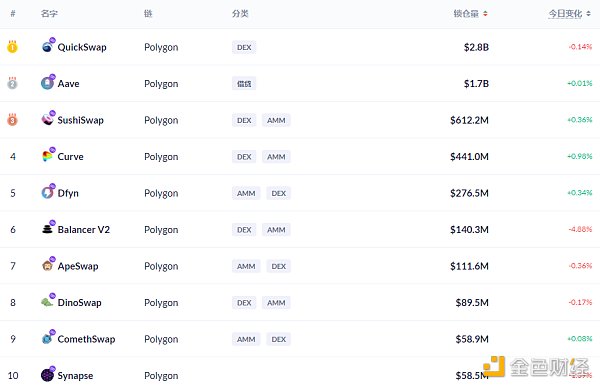
Task: Click the name column header
Action: (x=49, y=14)
